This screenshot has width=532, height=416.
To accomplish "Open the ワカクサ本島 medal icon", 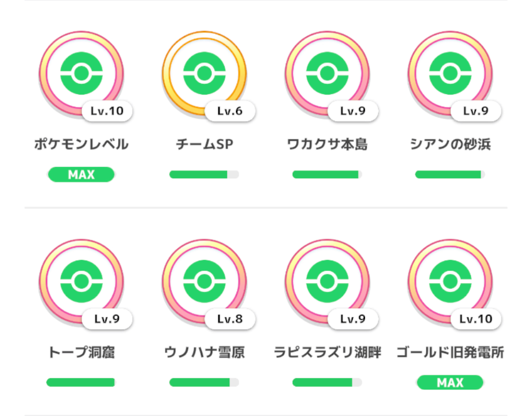I will click(327, 73).
